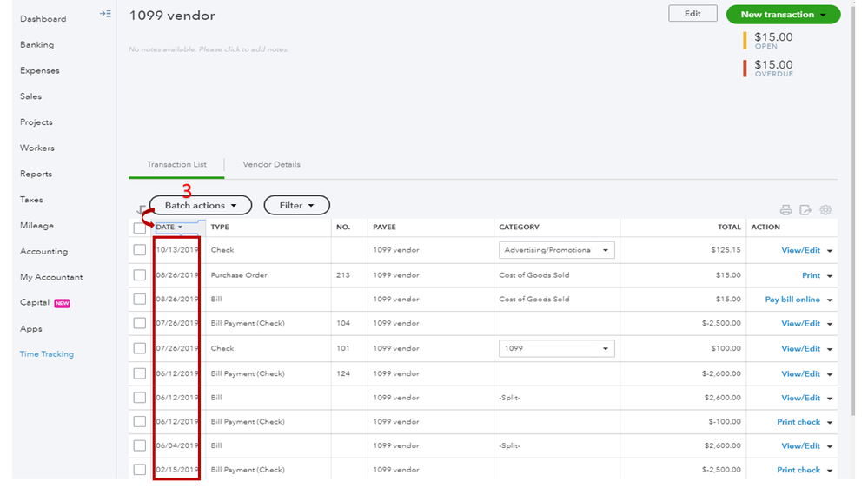Click the print list icon above table
Image resolution: width=868 pixels, height=488 pixels.
[x=785, y=210]
